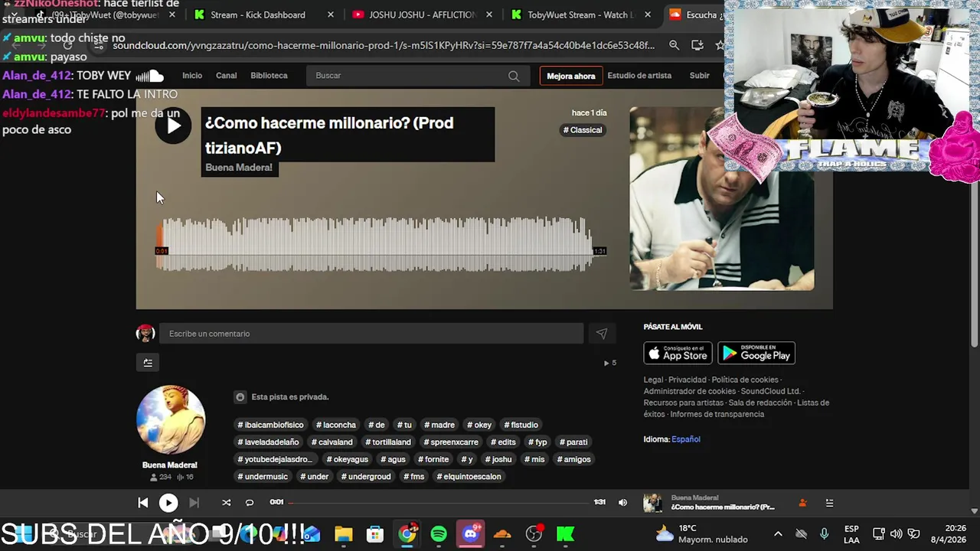Click the Google Play download badge

[756, 353]
